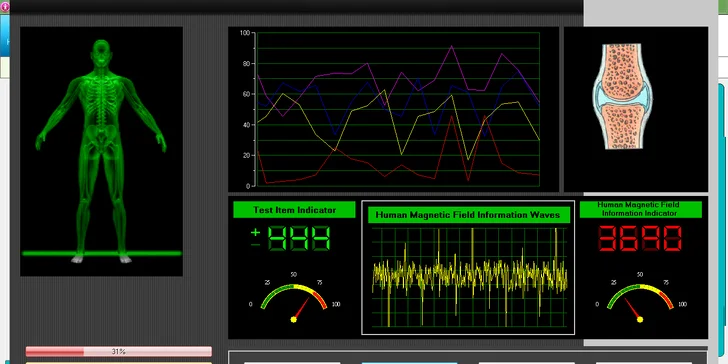Click the yellow waveform oscilloscope panel

469,277
